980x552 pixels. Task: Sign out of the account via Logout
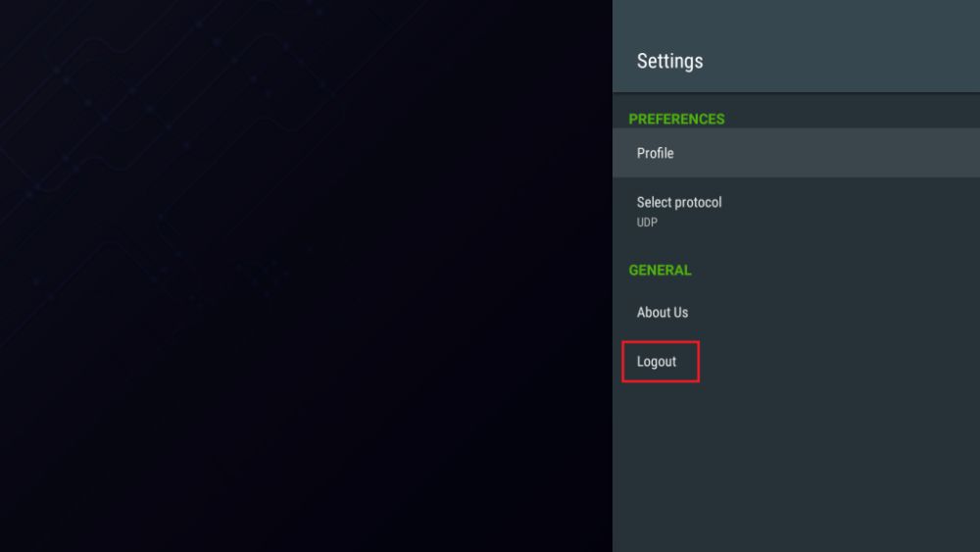[x=661, y=362]
